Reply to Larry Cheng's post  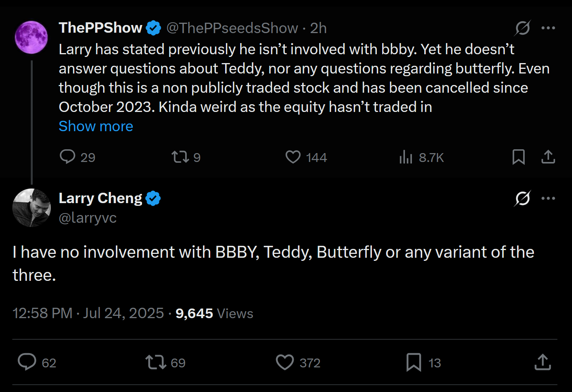[27, 362]
